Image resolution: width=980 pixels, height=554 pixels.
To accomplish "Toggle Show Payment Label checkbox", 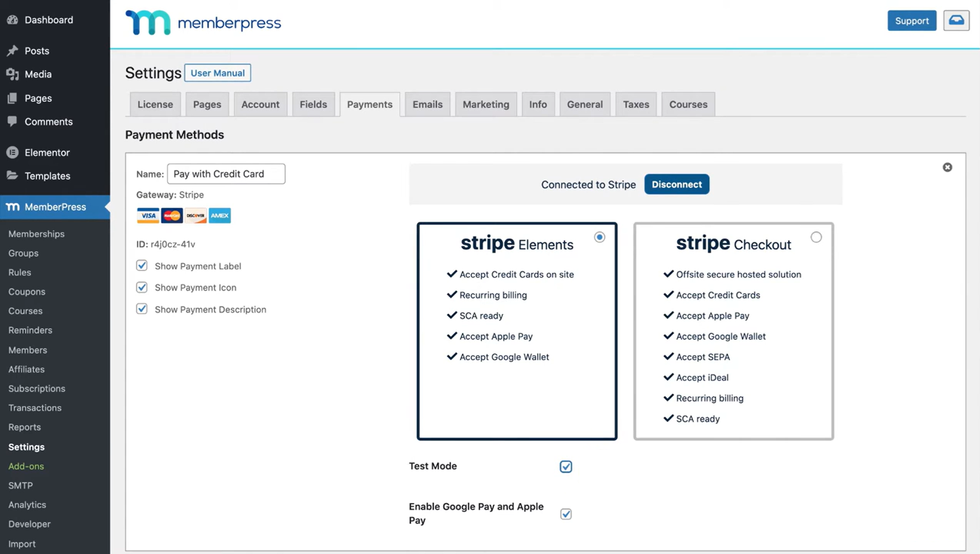I will pos(142,266).
